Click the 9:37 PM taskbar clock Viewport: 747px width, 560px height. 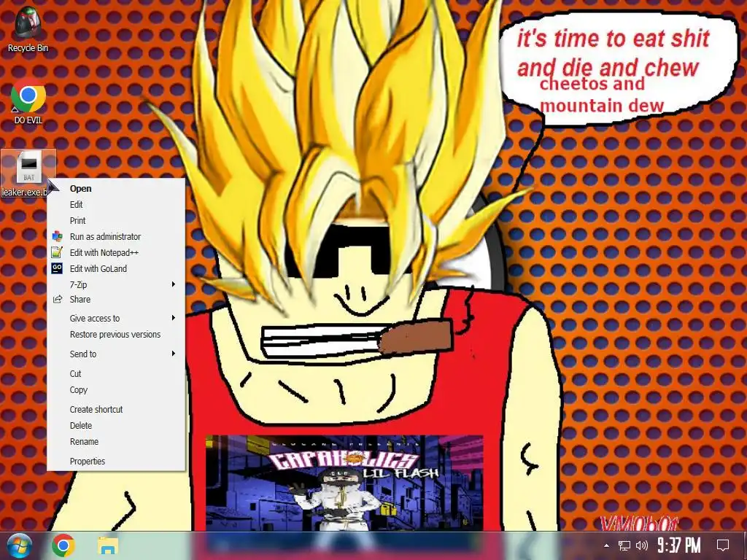click(x=679, y=545)
